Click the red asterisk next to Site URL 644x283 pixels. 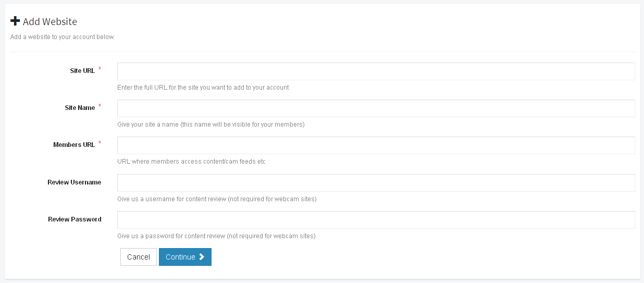pyautogui.click(x=100, y=69)
